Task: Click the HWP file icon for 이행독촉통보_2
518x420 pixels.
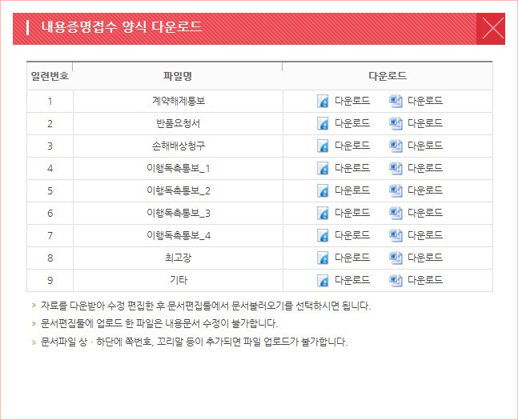Action: click(323, 191)
